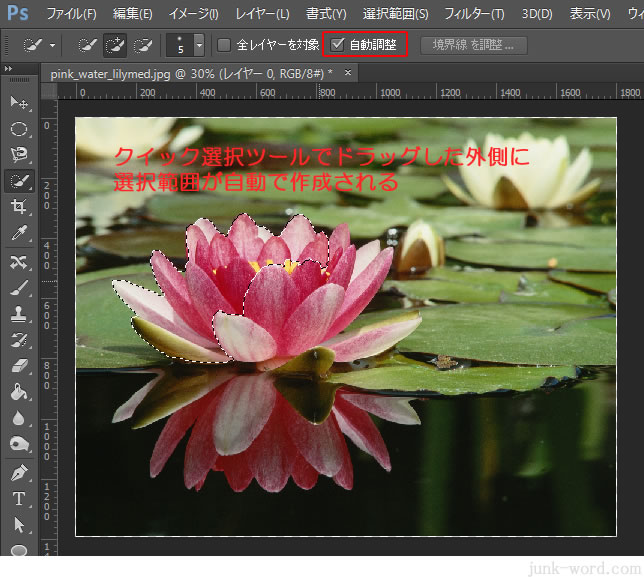Select the Elliptical Marquee tool
644x577 pixels.
click(19, 129)
